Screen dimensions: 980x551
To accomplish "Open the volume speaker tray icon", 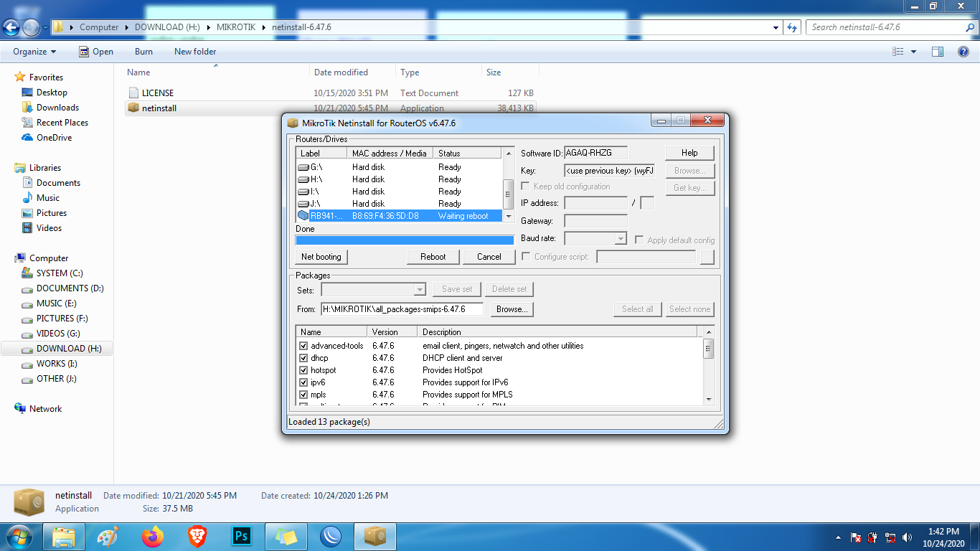I will pos(908,537).
